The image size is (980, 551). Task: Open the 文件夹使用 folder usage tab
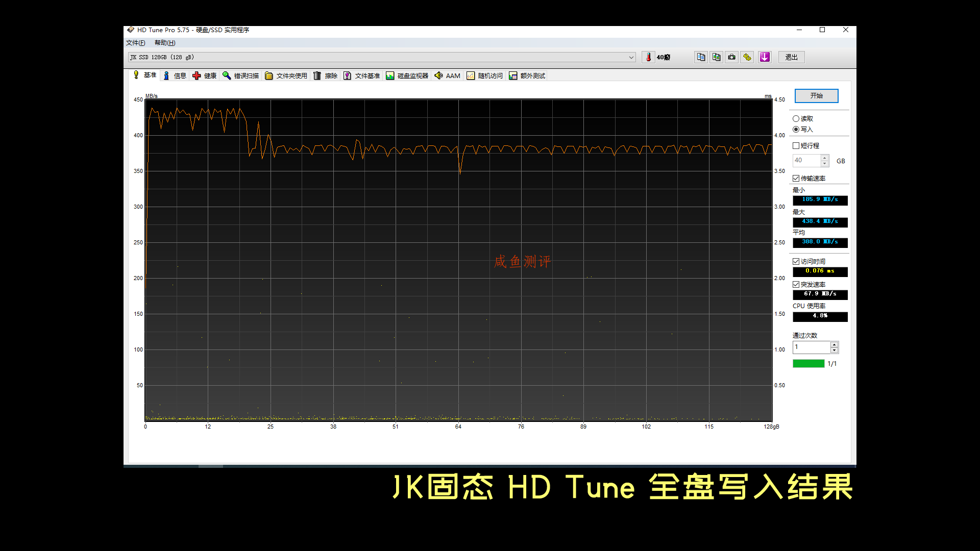(x=286, y=76)
